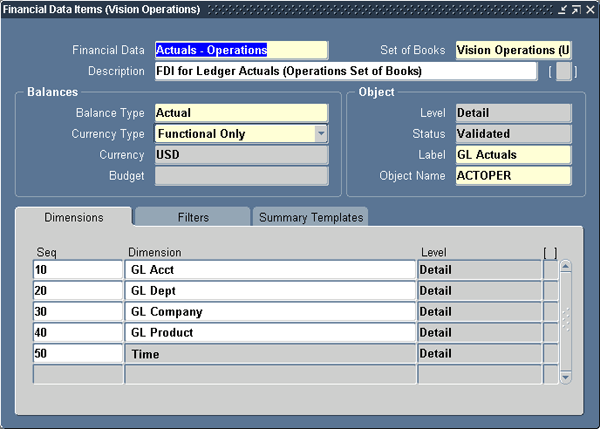Select the Dimensions tab

pyautogui.click(x=74, y=217)
